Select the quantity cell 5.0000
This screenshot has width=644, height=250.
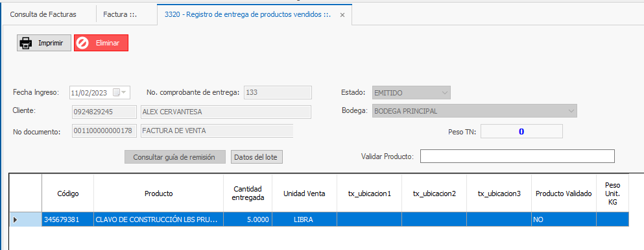pos(248,219)
